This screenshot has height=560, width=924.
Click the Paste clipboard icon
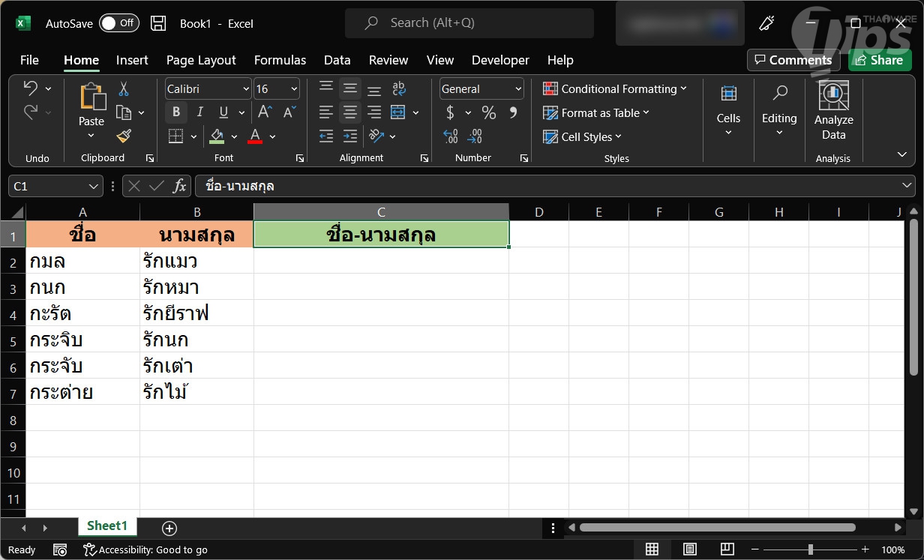92,97
